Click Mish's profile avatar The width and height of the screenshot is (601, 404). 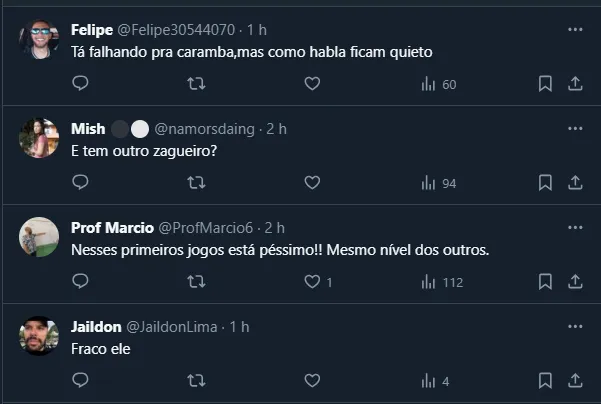click(39, 138)
